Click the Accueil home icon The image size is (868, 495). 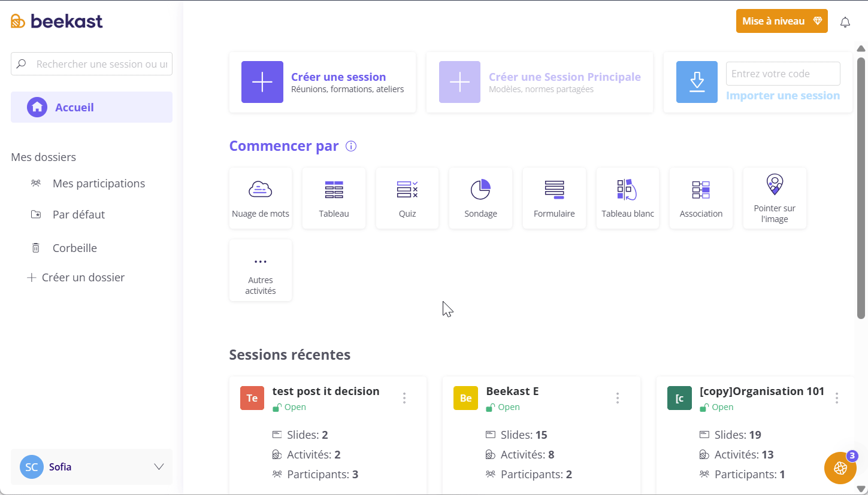[37, 107]
